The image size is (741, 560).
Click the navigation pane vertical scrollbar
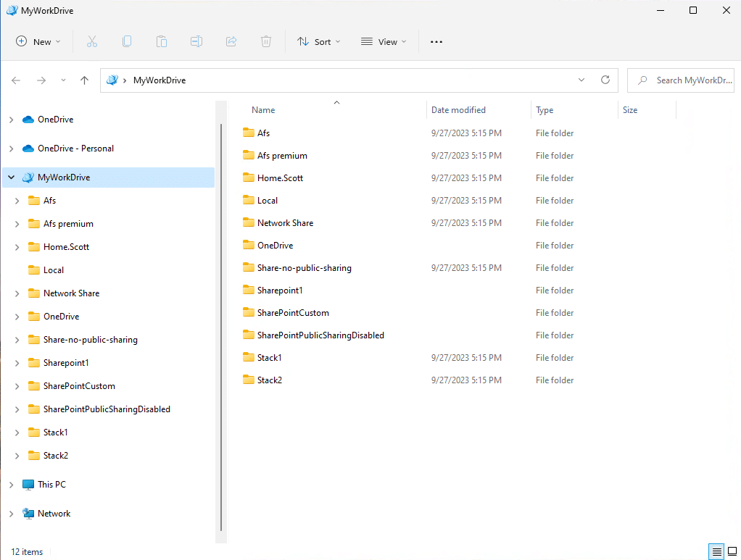click(x=221, y=326)
